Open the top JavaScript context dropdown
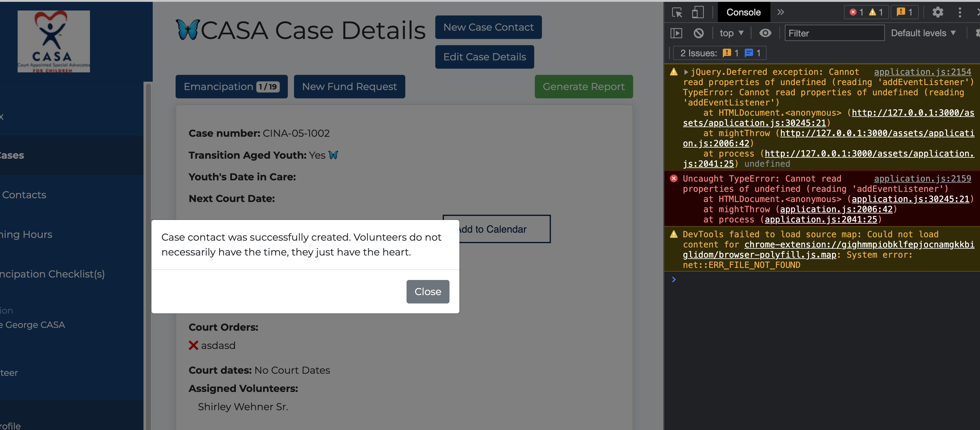Image resolution: width=980 pixels, height=430 pixels. (731, 33)
